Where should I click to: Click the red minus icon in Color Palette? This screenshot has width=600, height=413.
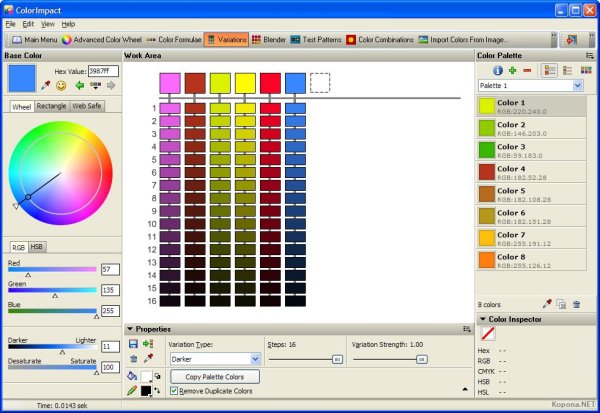click(527, 71)
